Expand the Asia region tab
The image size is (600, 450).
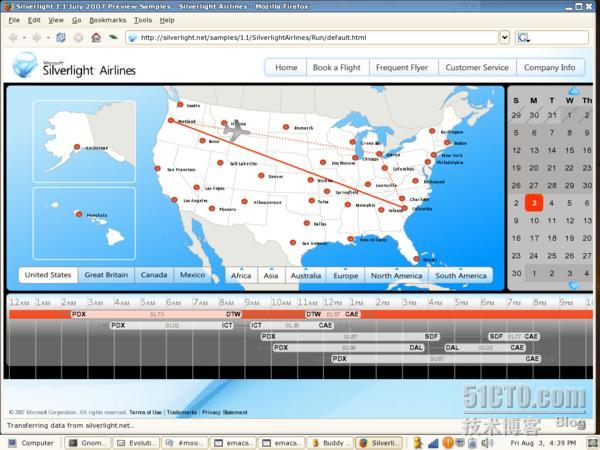pyautogui.click(x=271, y=276)
